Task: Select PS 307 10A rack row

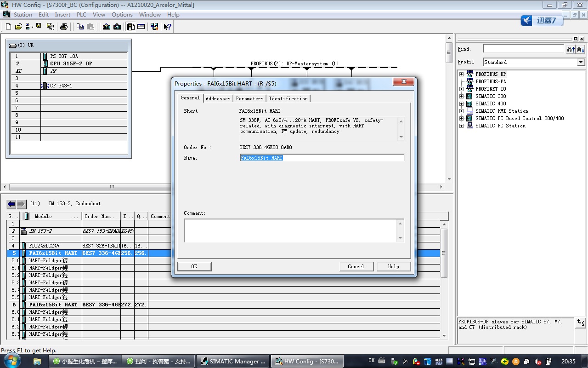Action: pyautogui.click(x=69, y=56)
